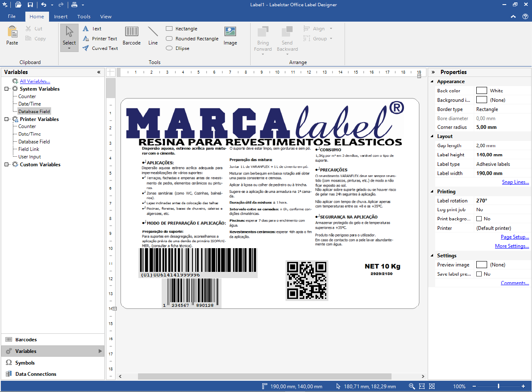Toggle the Print background checkbox
532x392 pixels.
[x=479, y=219]
